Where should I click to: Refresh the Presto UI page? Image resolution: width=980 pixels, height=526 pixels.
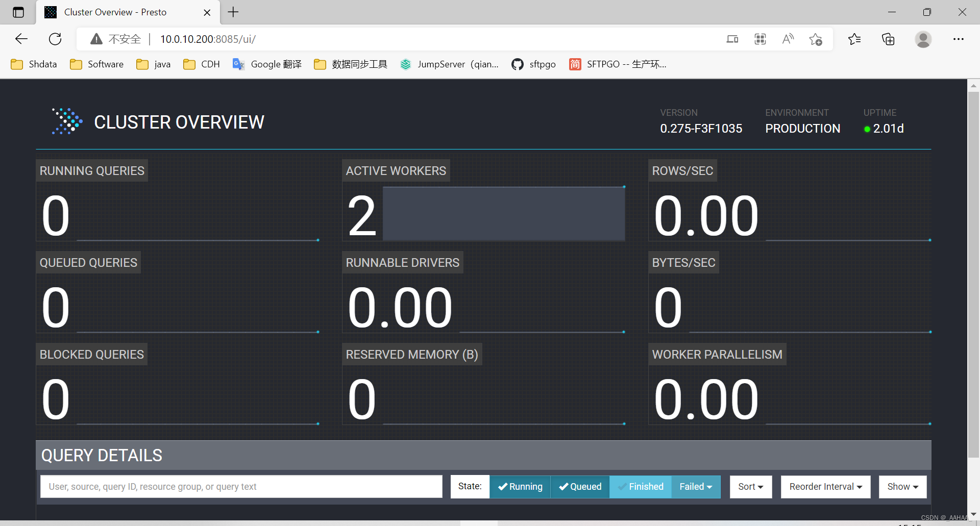click(55, 39)
